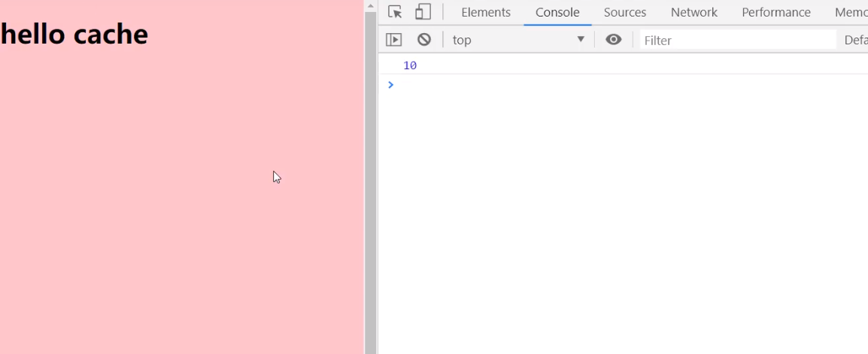
Task: Click the page vertical scrollbar track
Action: [370, 183]
